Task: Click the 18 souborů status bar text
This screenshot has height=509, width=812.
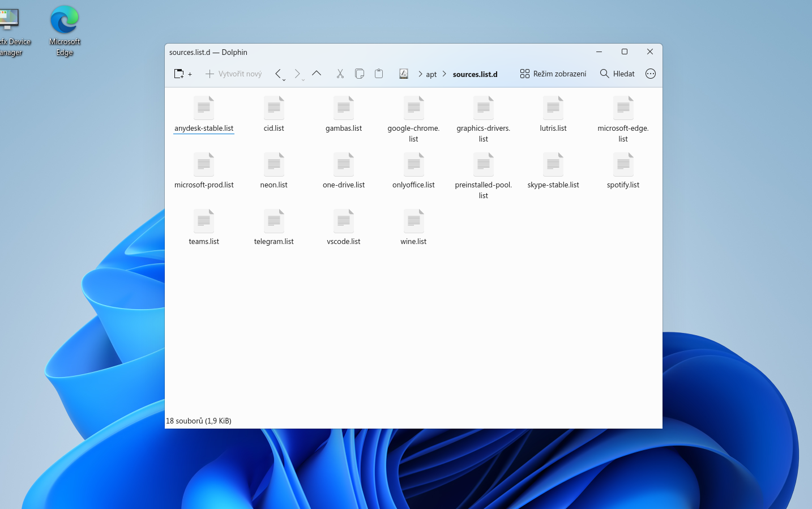Action: 199,421
